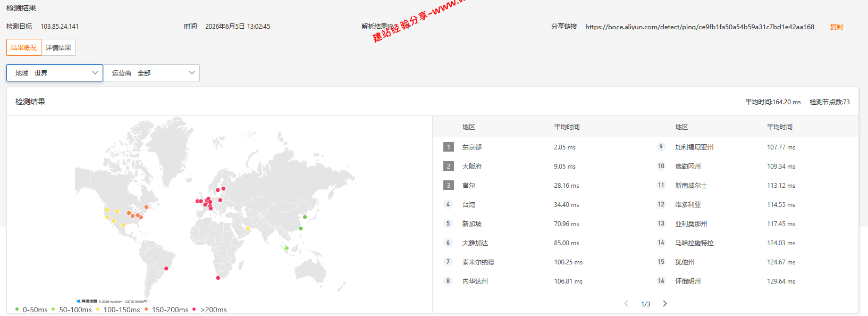Click the 129.64 ms value
The width and height of the screenshot is (868, 316).
pos(781,281)
